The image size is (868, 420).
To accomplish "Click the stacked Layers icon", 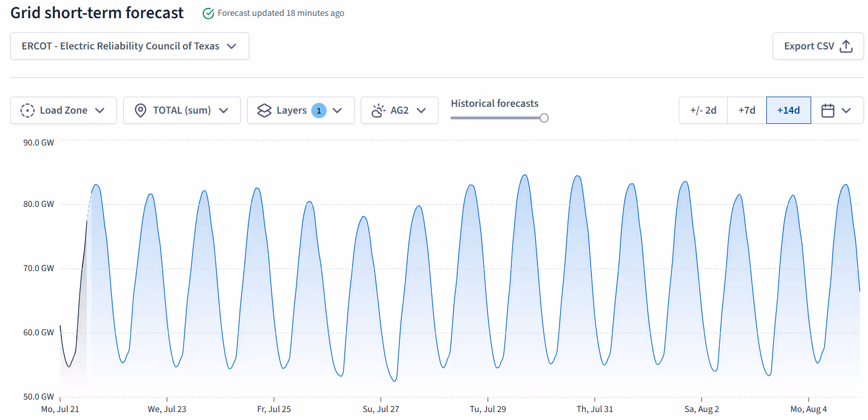I will point(264,110).
